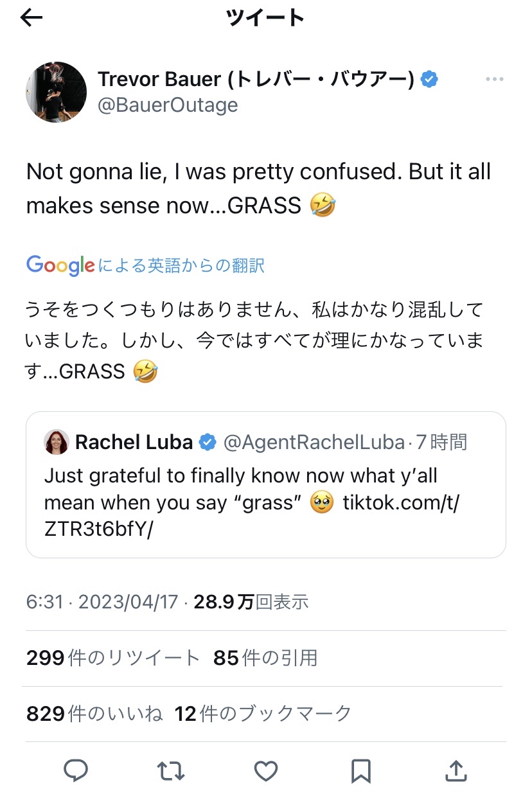Tap Rachel Luba's verified badge

[x=208, y=442]
